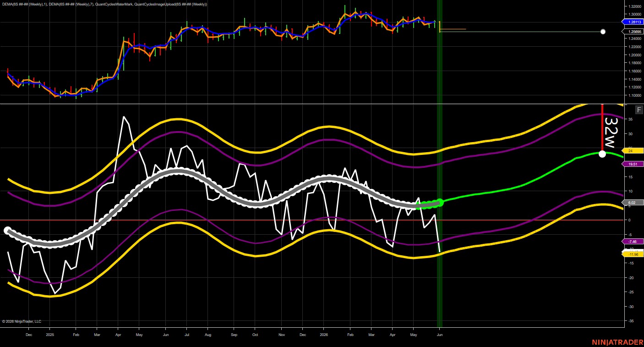Click the 2026 label on the time axis
The image size is (644, 347).
coord(323,335)
